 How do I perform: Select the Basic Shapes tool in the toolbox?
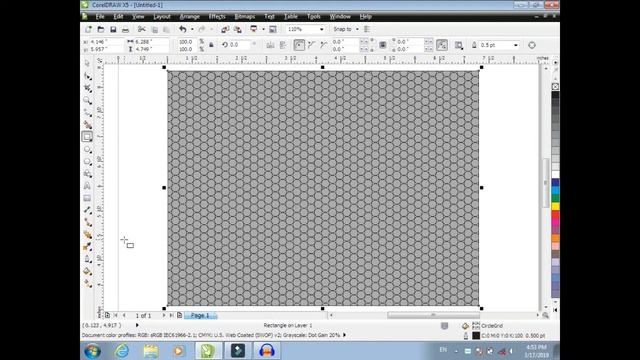pos(87,174)
